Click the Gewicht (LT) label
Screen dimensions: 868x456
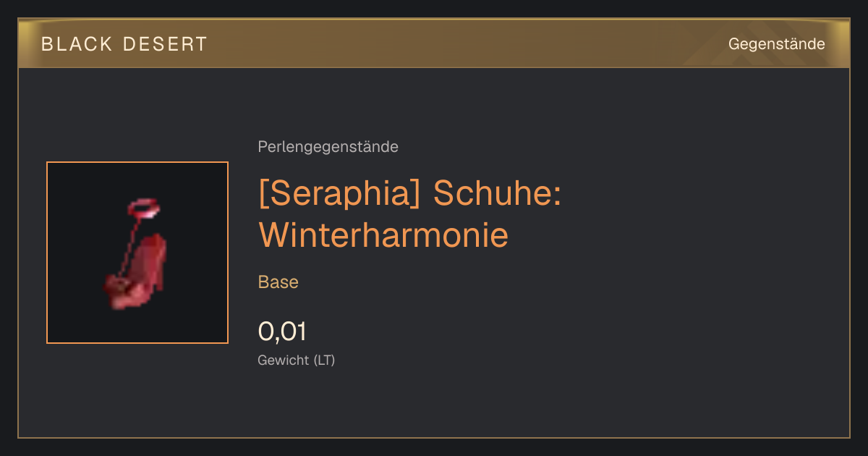(x=297, y=360)
